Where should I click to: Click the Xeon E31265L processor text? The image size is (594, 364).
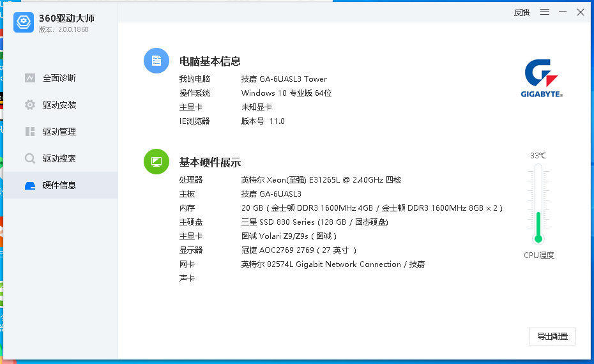click(321, 180)
